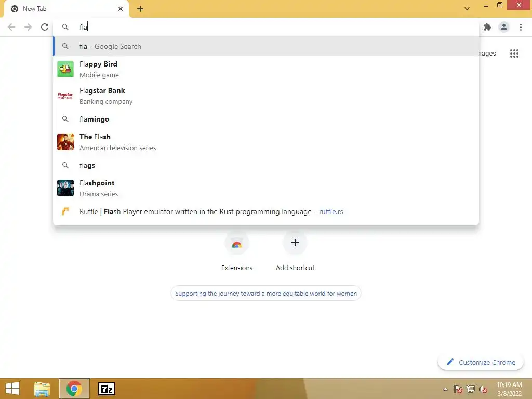Click the taskbar clock showing 10:19 AM
Image resolution: width=532 pixels, height=399 pixels.
click(x=509, y=389)
